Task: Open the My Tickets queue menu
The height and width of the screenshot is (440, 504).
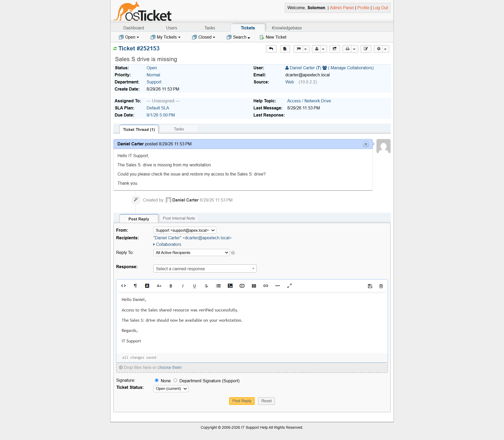Action: click(x=166, y=37)
